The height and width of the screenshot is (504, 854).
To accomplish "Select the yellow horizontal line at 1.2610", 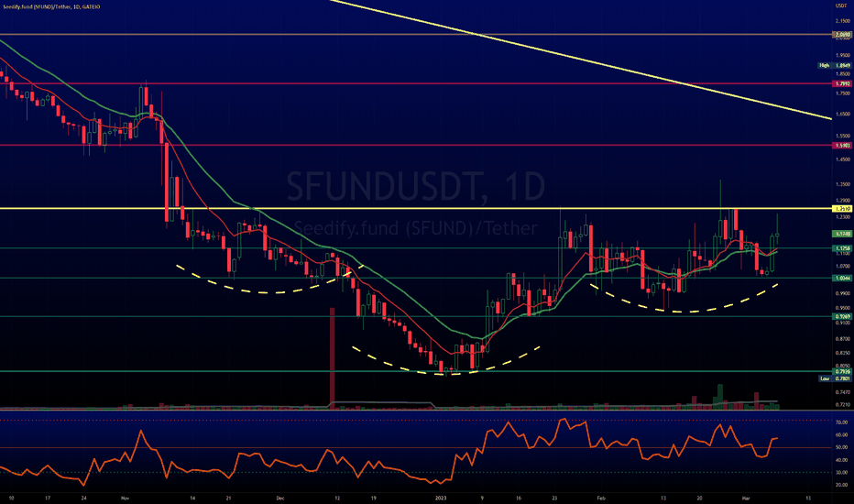I will click(x=416, y=209).
